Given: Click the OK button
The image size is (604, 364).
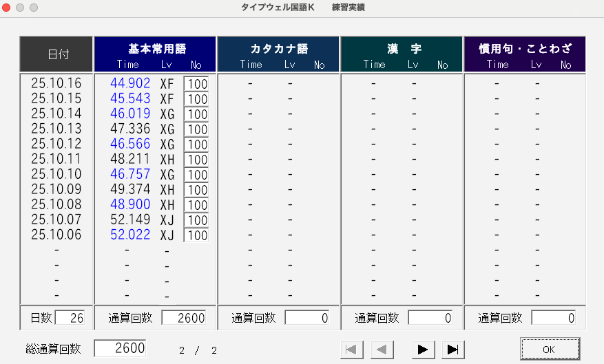Looking at the screenshot, I should coord(550,349).
